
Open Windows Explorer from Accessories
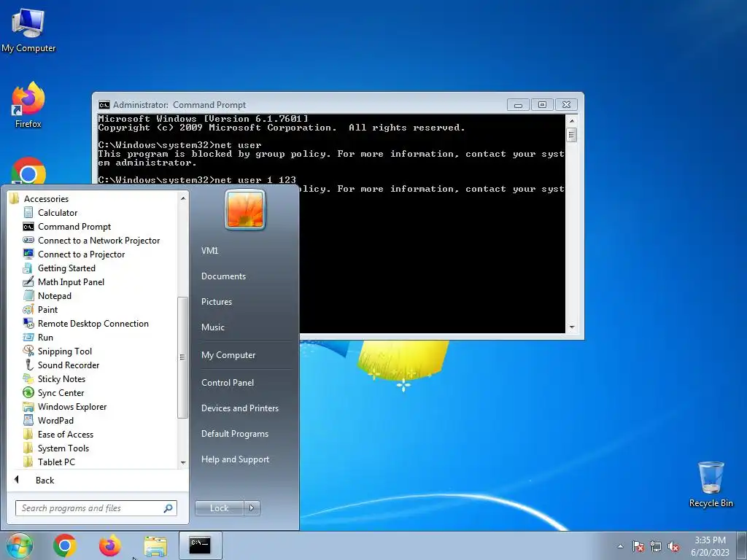click(x=72, y=406)
